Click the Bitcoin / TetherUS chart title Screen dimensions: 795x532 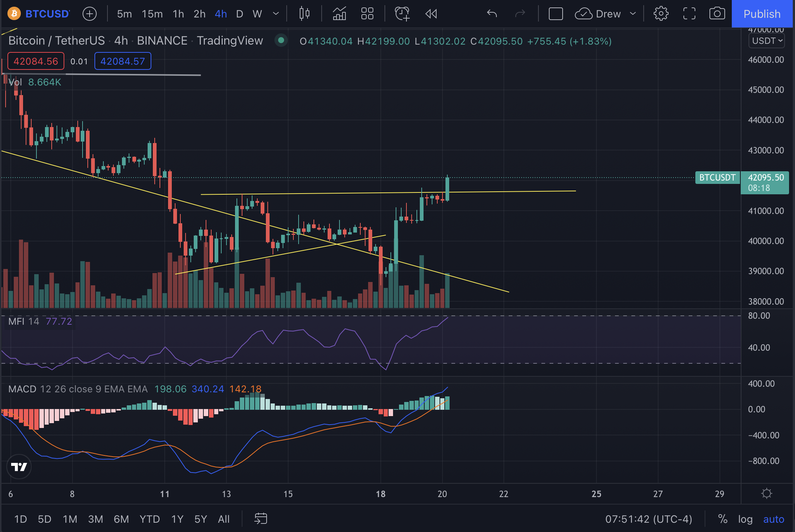tap(135, 40)
